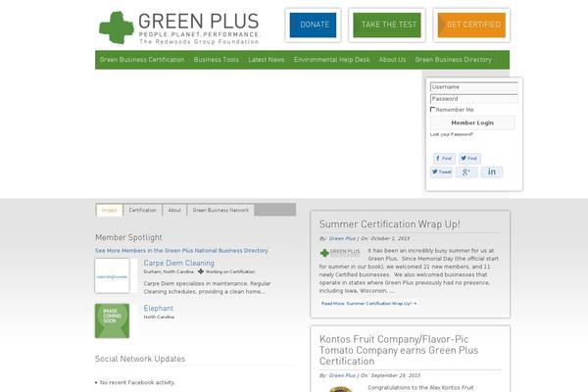This screenshot has height=392, width=588.
Task: Click Elephant image coming soon thumbnail
Action: point(112,321)
